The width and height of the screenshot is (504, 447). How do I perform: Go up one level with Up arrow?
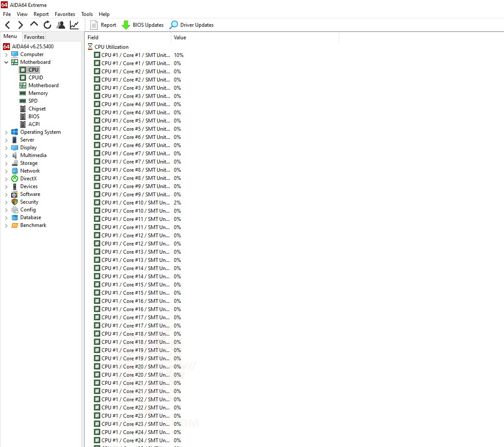(x=34, y=25)
